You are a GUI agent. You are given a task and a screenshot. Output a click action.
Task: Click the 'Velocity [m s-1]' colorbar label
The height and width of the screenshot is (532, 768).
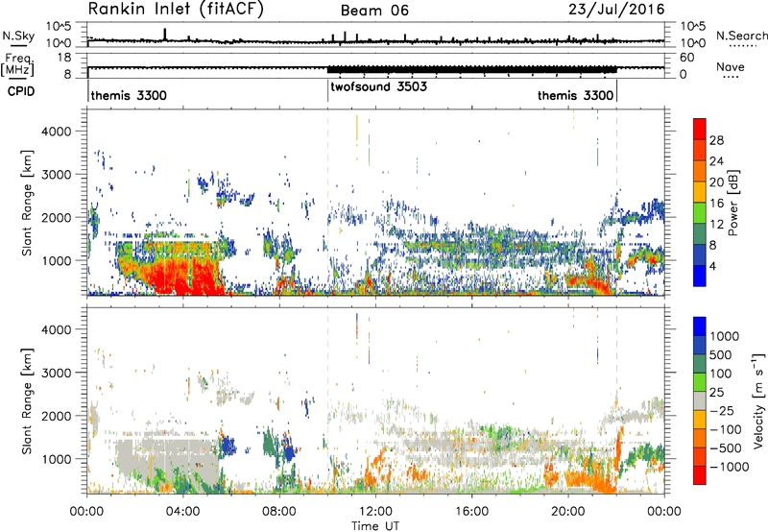[758, 399]
